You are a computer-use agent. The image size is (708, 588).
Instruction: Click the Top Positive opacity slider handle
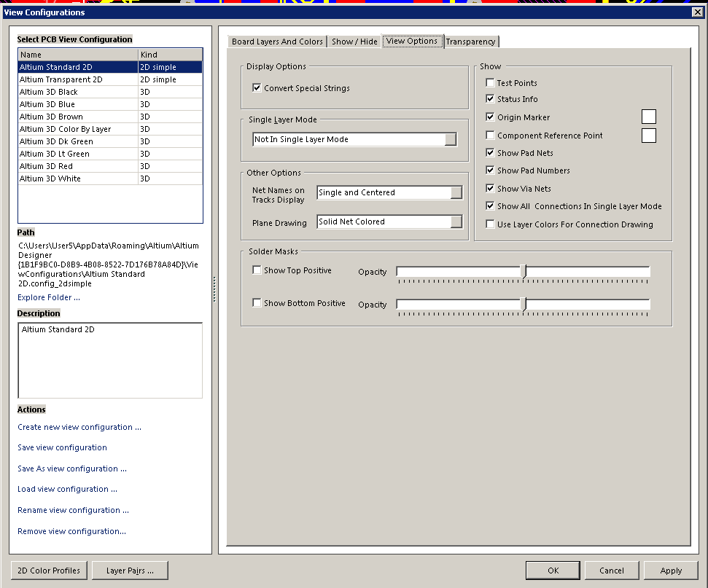coord(524,271)
